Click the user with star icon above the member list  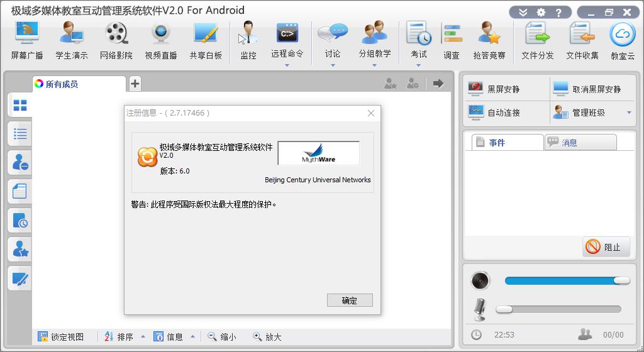point(390,84)
